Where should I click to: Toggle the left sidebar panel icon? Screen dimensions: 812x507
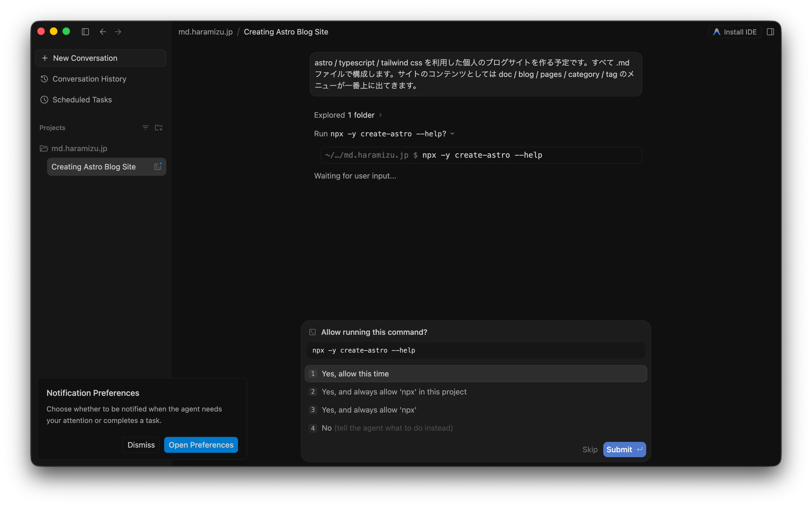(85, 32)
